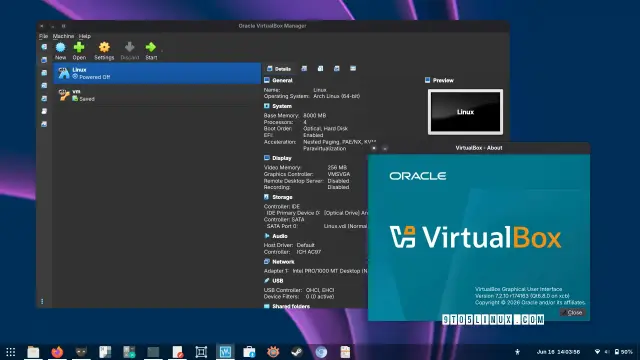Select the Linux virtual machine entry
This screenshot has width=640, height=360.
point(157,73)
